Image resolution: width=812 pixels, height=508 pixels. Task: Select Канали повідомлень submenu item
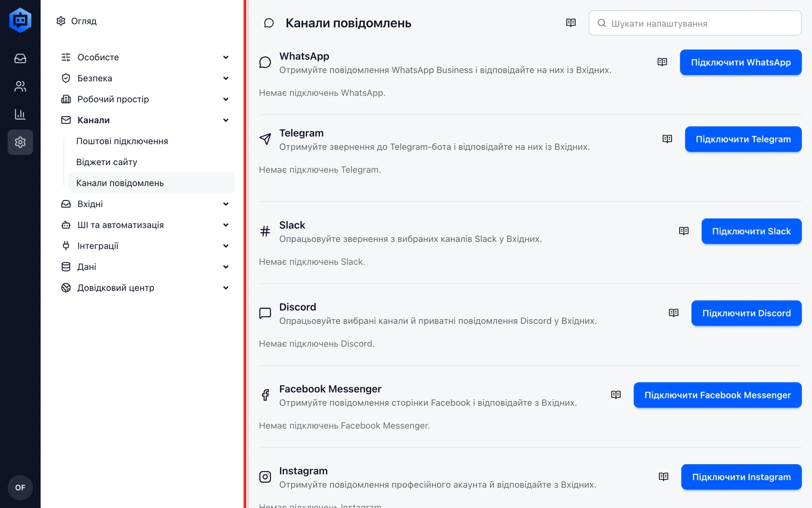click(x=151, y=183)
